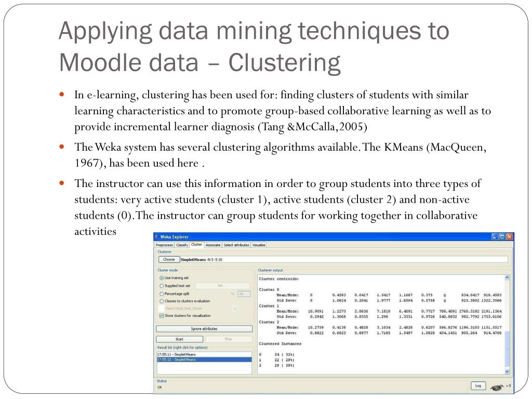Maximize the Weka Explorer window
This screenshot has height=399, width=532.
[x=502, y=236]
